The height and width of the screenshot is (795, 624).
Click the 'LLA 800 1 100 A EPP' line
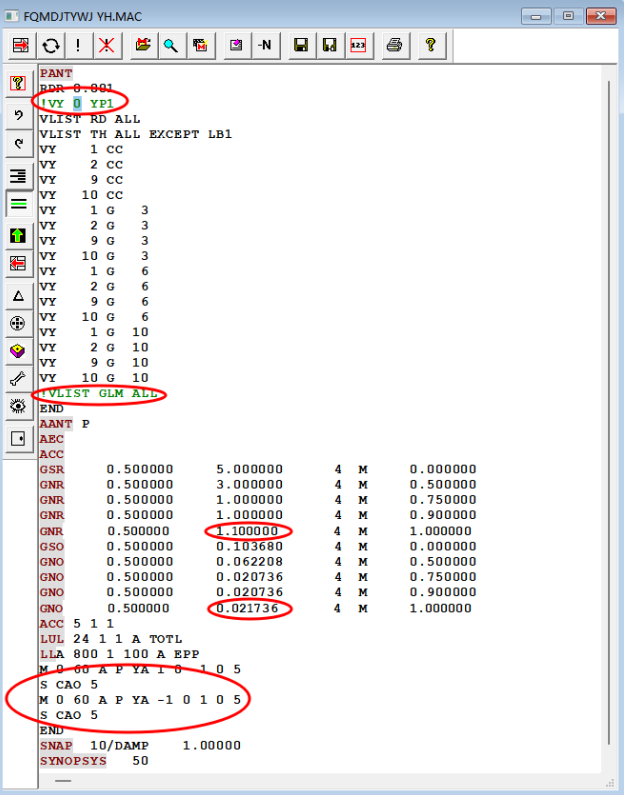[120, 654]
